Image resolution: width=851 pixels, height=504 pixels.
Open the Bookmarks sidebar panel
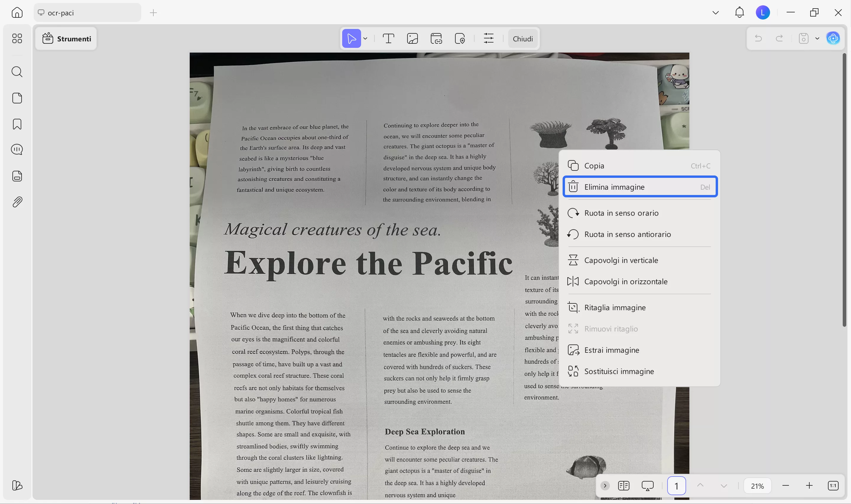17,124
